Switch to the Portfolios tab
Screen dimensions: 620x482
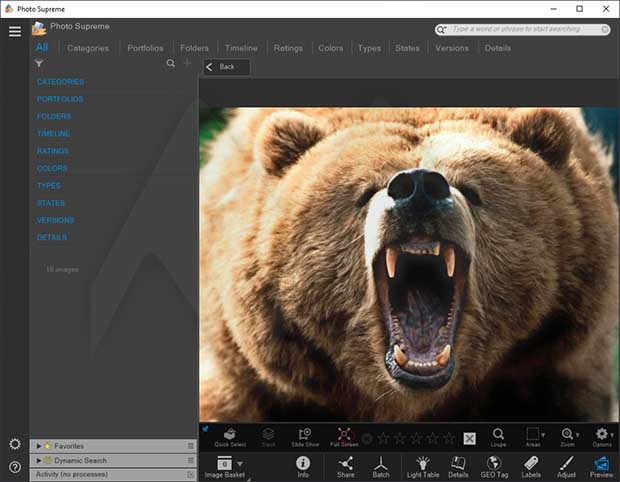(x=145, y=48)
